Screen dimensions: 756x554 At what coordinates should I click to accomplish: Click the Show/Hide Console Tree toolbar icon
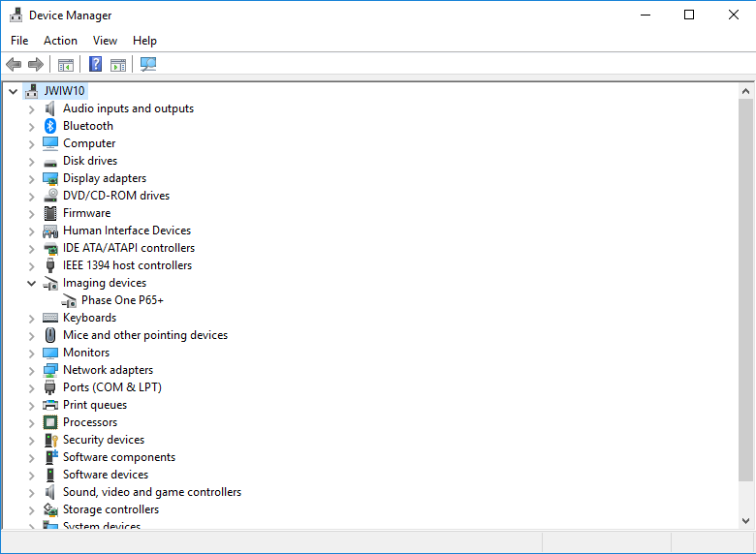[x=66, y=65]
